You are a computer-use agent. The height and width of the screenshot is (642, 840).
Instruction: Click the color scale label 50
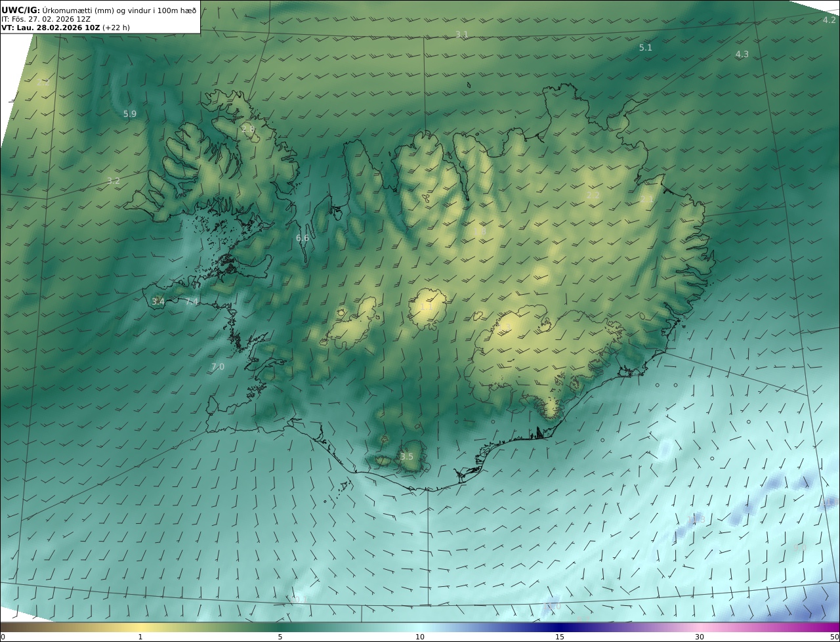tap(834, 637)
